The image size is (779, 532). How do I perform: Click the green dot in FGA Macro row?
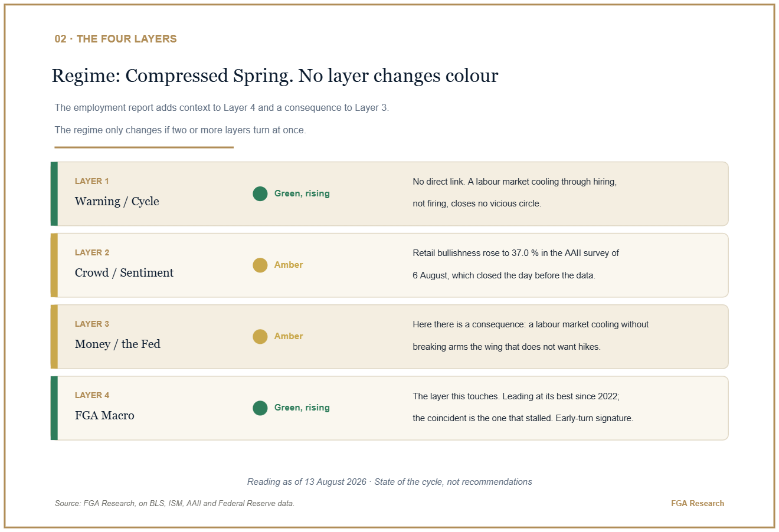pos(260,408)
